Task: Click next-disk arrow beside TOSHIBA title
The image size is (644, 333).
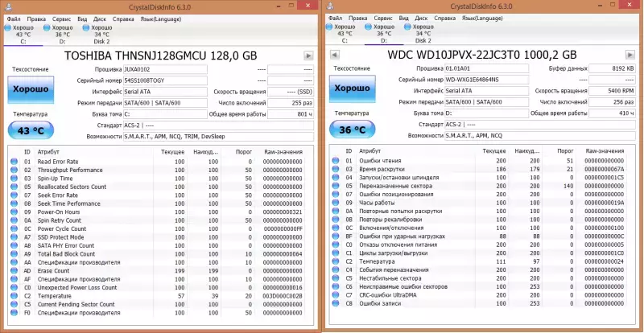Action: click(x=308, y=55)
